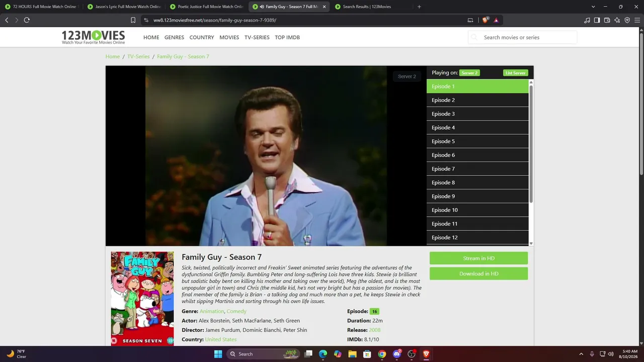This screenshot has height=362, width=644.
Task: Play Episode 5
Action: [x=477, y=141]
